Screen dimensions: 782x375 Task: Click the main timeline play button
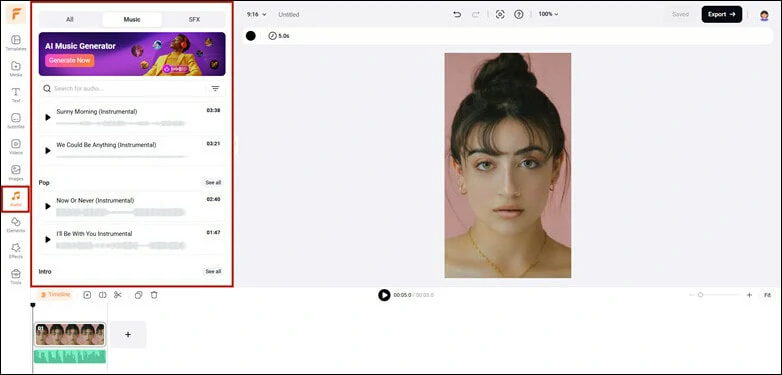point(384,295)
